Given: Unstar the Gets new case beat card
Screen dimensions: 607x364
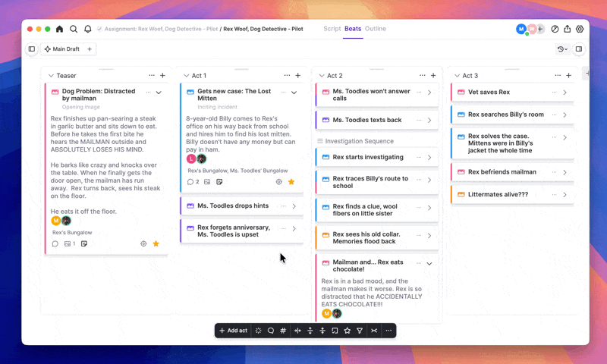Looking at the screenshot, I should [x=291, y=182].
